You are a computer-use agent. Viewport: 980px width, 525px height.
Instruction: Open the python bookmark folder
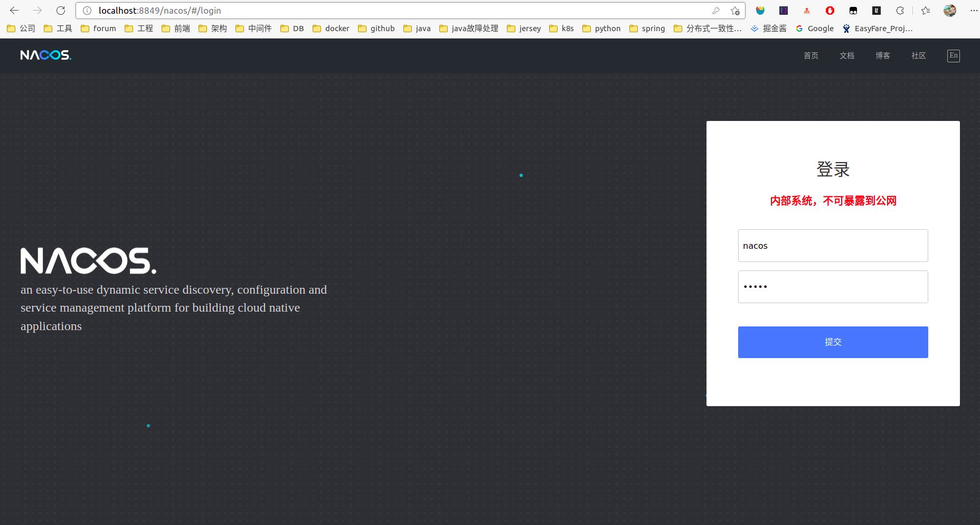tap(601, 29)
